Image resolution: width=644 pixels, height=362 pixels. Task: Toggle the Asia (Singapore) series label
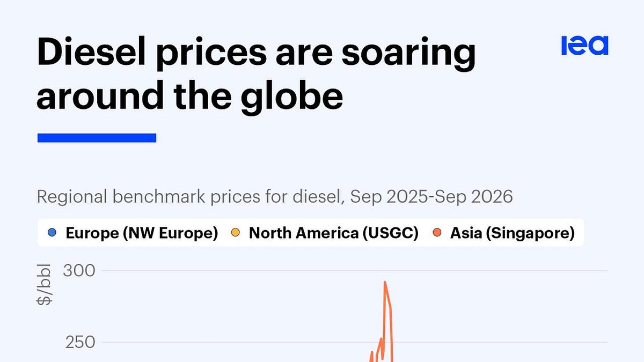pyautogui.click(x=513, y=233)
